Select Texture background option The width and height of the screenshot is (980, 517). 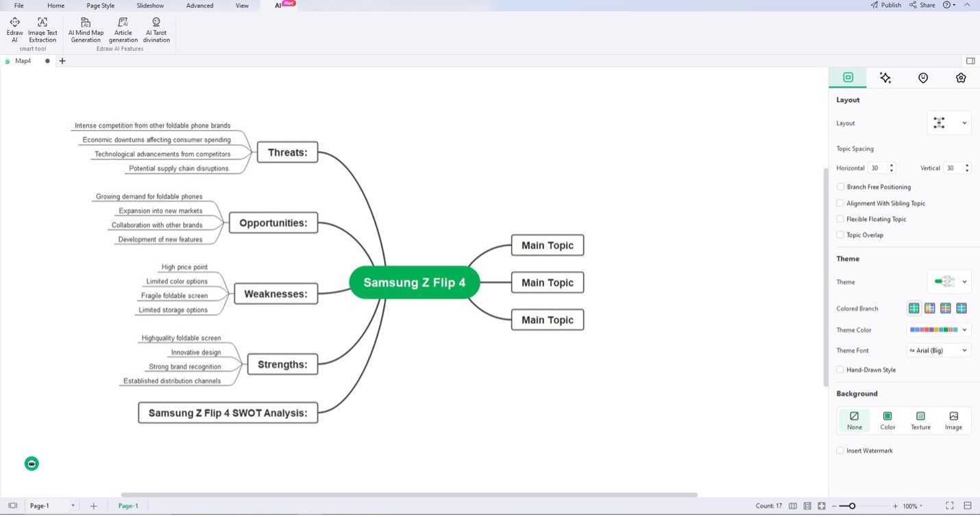920,421
